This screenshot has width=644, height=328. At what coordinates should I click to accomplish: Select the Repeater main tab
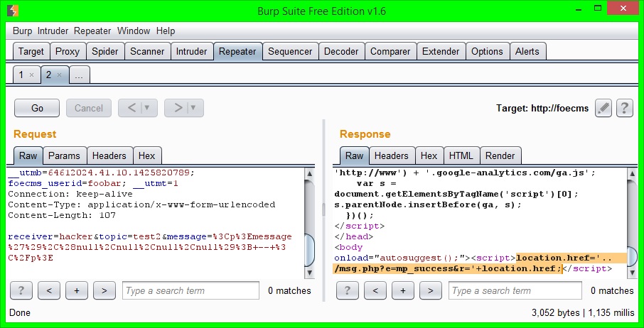click(x=237, y=51)
